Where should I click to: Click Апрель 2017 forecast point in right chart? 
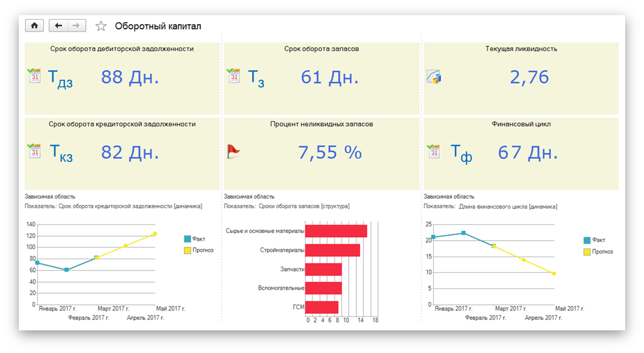click(524, 260)
